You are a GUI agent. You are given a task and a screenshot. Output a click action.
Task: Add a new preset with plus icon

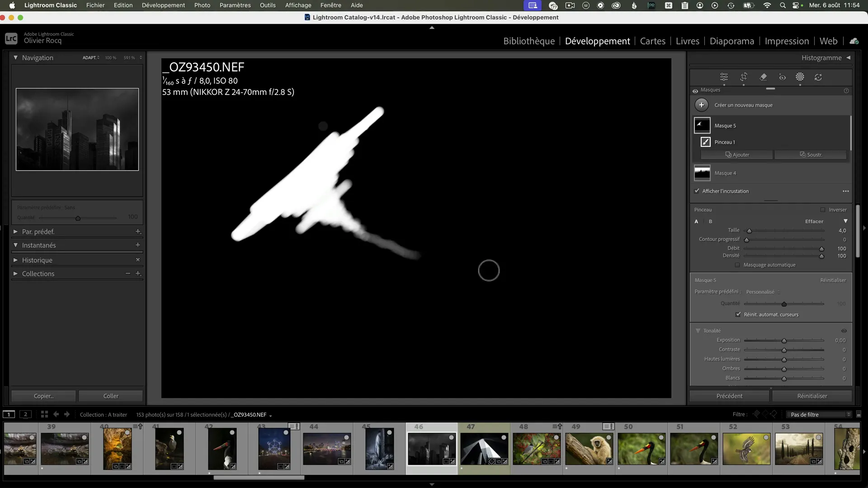point(138,231)
